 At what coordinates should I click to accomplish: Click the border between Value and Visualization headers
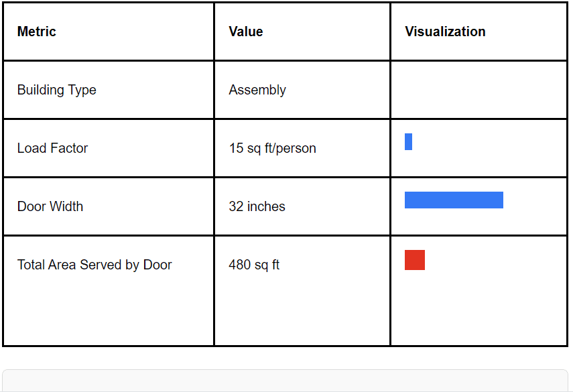pyautogui.click(x=390, y=31)
